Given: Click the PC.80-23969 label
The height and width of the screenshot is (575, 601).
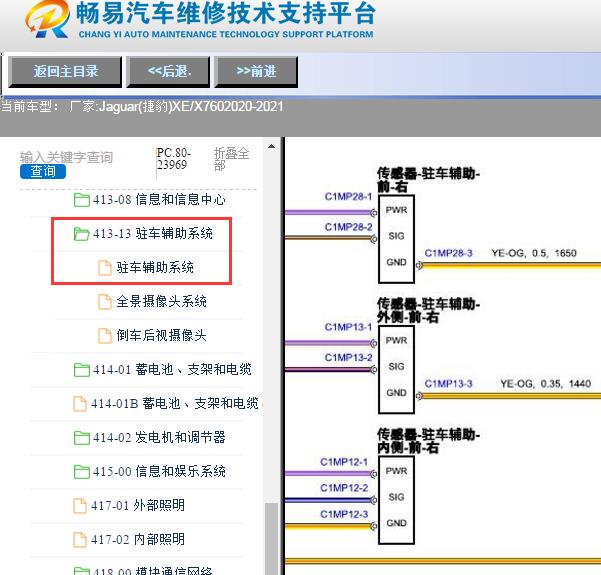Looking at the screenshot, I should (x=173, y=159).
